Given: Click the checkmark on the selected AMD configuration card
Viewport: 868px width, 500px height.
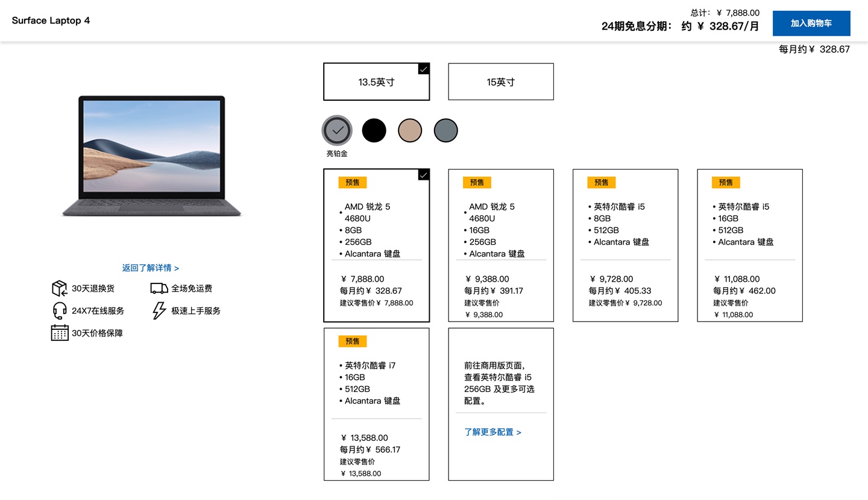Looking at the screenshot, I should pos(423,175).
